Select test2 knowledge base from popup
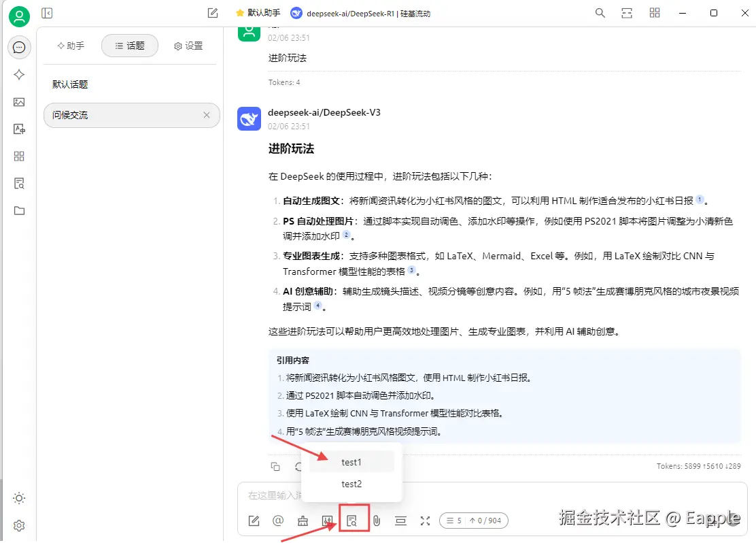 pos(351,484)
